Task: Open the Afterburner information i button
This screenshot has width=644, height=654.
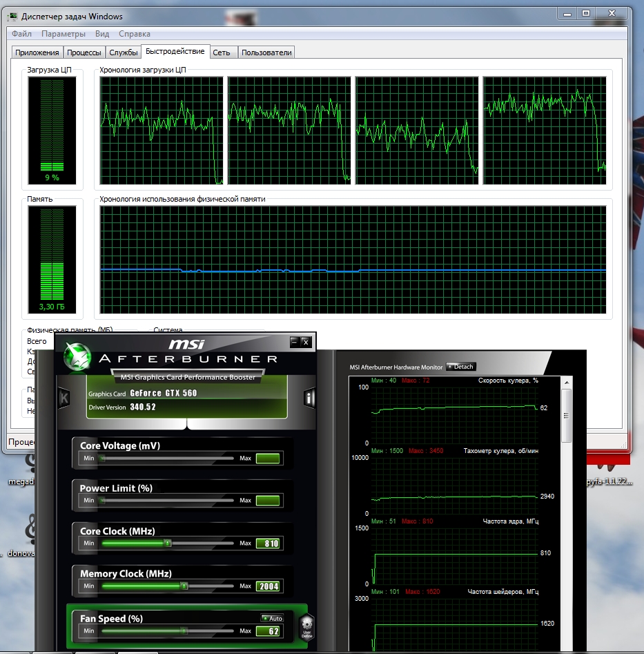Action: [309, 398]
